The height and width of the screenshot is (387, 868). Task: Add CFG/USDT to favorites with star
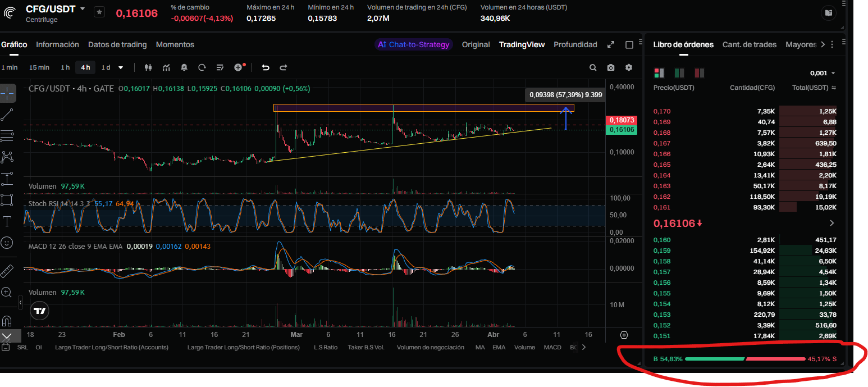(x=99, y=12)
